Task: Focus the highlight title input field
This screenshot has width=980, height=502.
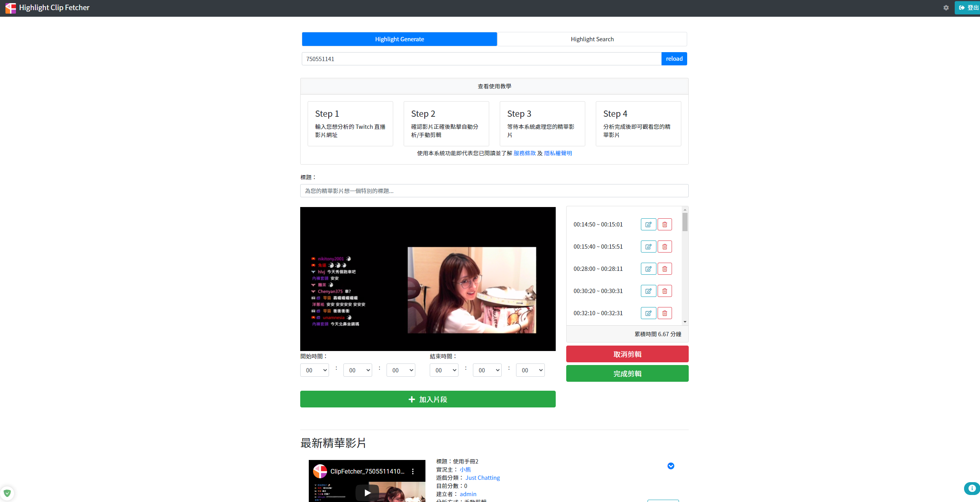Action: tap(494, 191)
